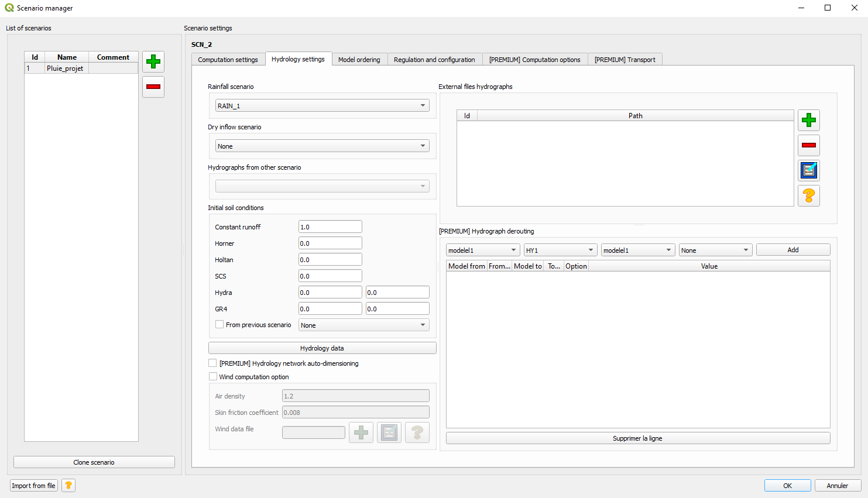Click the Holtan value field

coord(330,259)
